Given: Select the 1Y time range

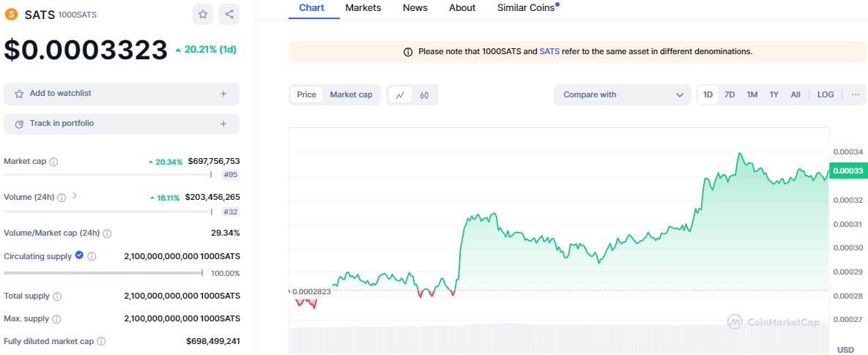Looking at the screenshot, I should click(774, 94).
